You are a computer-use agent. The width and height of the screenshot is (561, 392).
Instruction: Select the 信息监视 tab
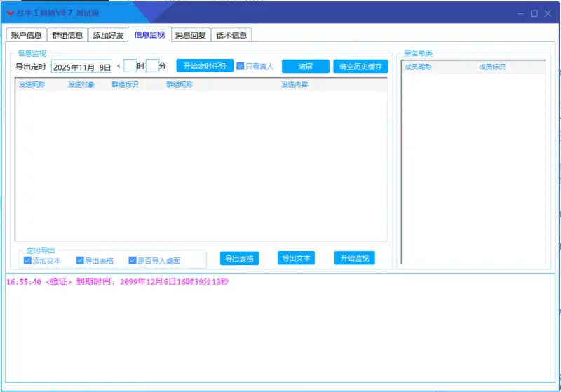click(x=149, y=34)
